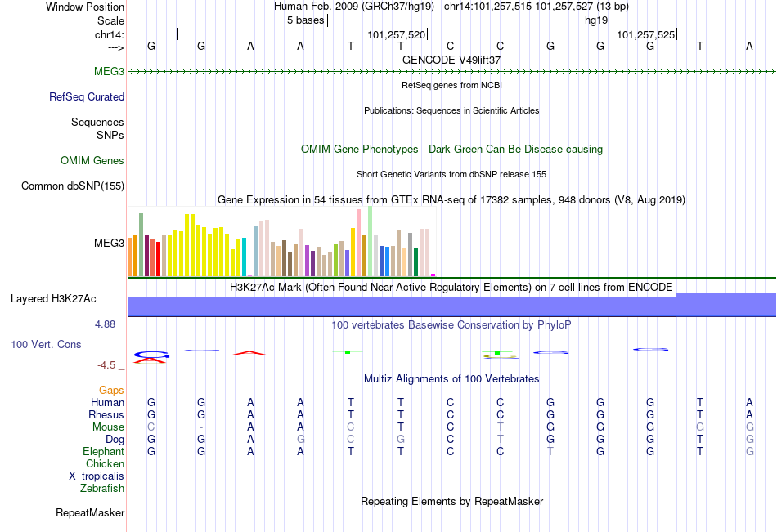The width and height of the screenshot is (777, 532).
Task: Click the MEG3 GENCODE track label
Action: click(x=109, y=71)
